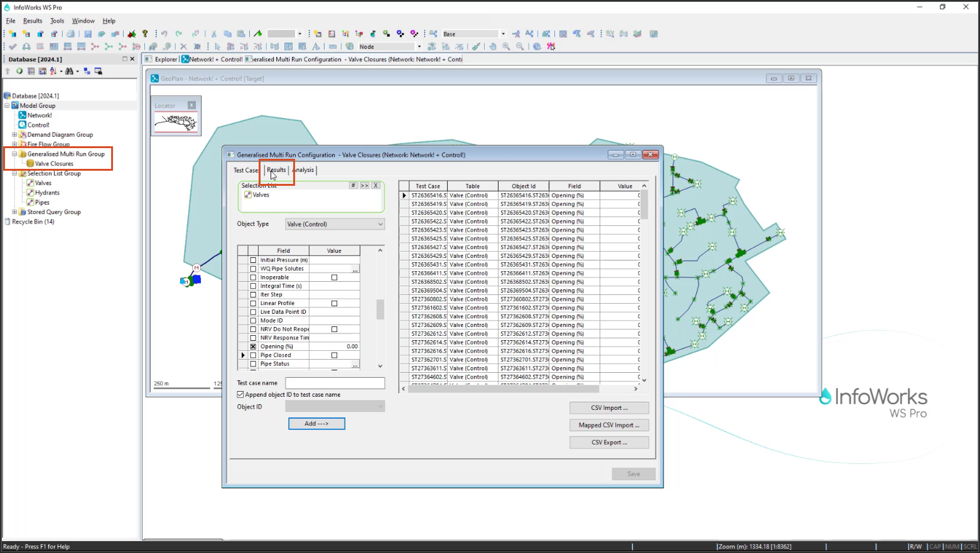The width and height of the screenshot is (980, 553).
Task: Click the Validate checkmark icon
Action: 13,46
